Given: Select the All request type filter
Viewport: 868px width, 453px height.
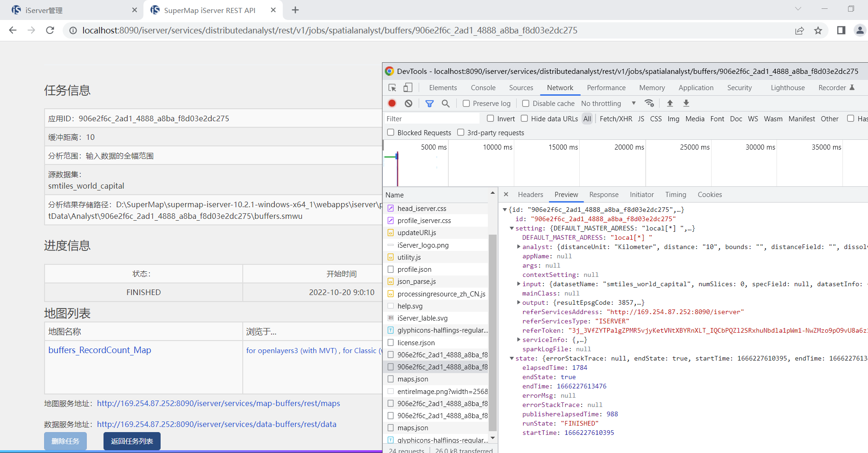Looking at the screenshot, I should [x=587, y=119].
